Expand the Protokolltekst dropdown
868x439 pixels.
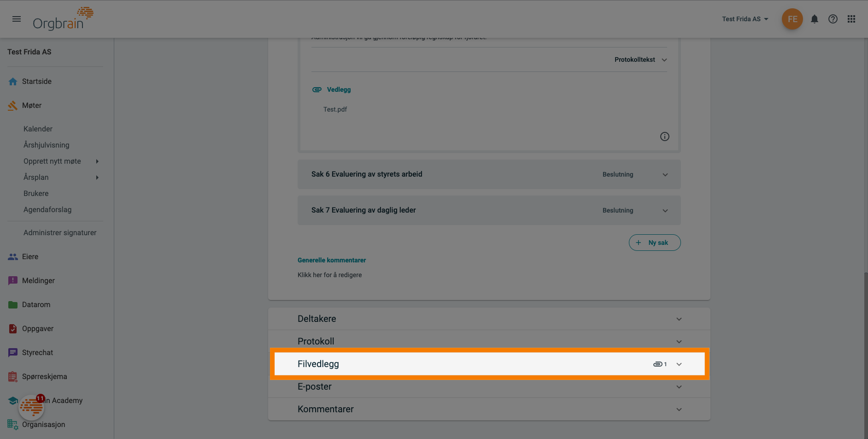click(641, 59)
